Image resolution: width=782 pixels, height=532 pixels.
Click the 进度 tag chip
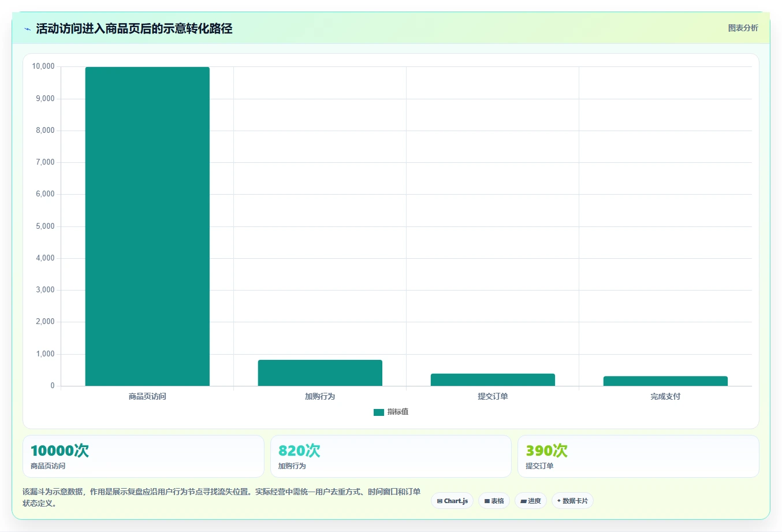click(x=531, y=501)
